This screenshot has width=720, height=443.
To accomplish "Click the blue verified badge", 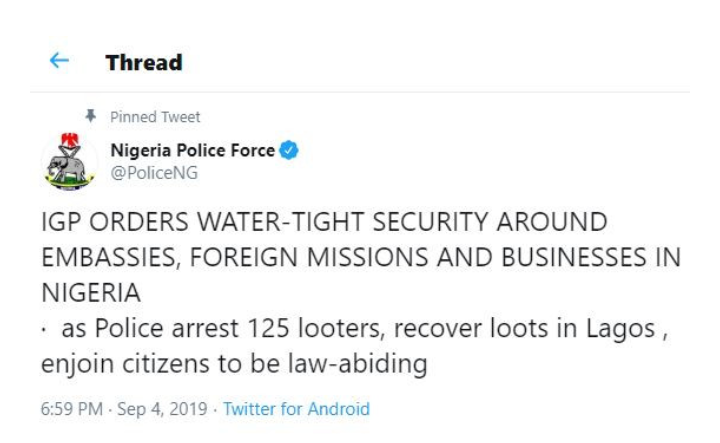I will [x=289, y=151].
